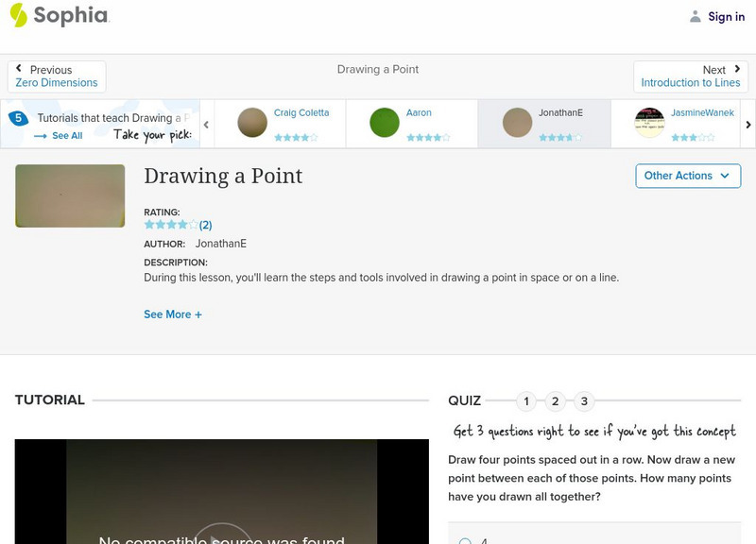Image resolution: width=756 pixels, height=544 pixels.
Task: Click quiz progress marker 2
Action: (x=555, y=400)
